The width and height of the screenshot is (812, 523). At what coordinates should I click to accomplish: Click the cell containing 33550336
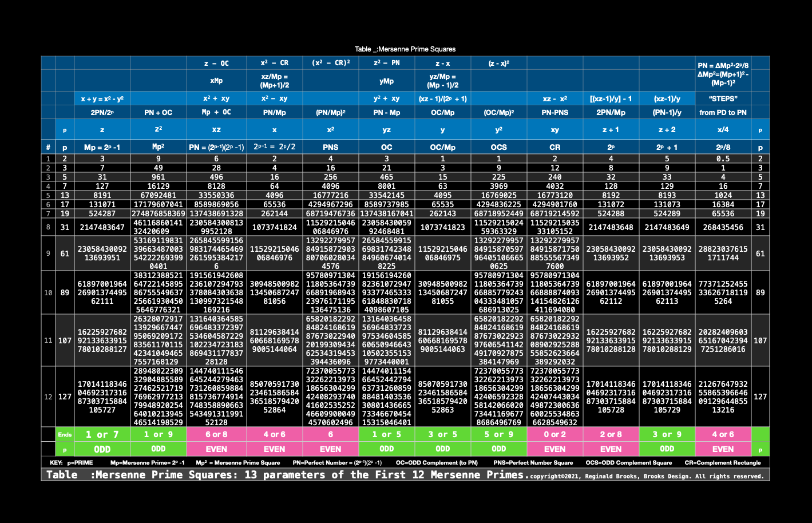coord(216,195)
